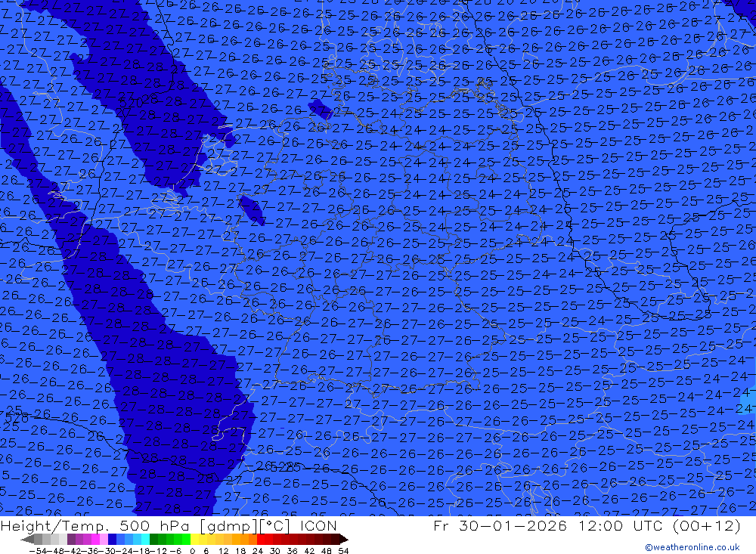Screen dimensions: 756x554
Task: Click the 'ICON' model name label
Action: tap(318, 525)
